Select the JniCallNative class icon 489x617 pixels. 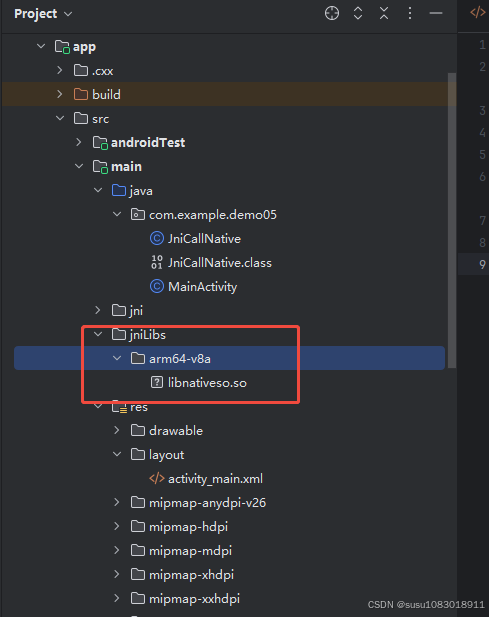click(157, 238)
